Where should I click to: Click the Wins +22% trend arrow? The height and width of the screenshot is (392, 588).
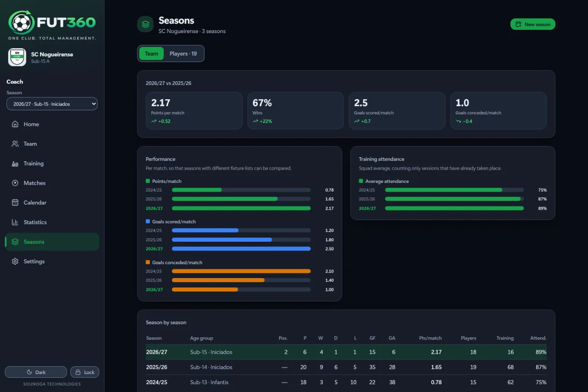point(255,121)
